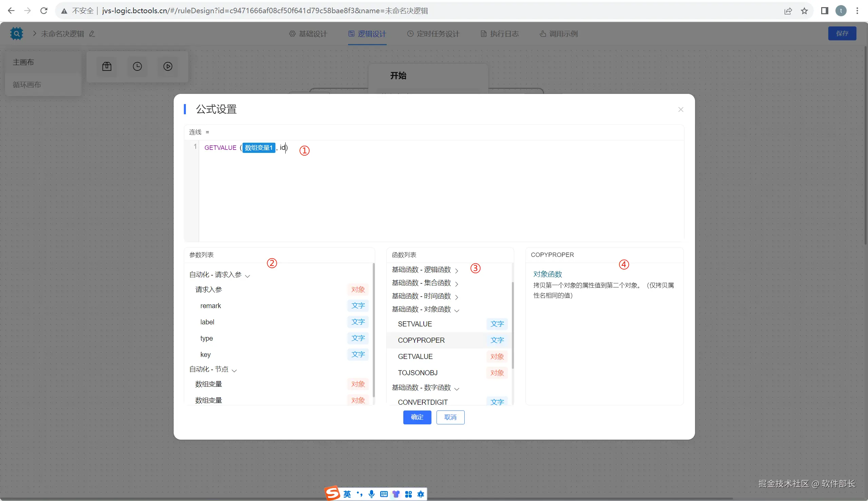This screenshot has height=501, width=868.
Task: Open Sogou soft keyboard icon
Action: click(384, 494)
